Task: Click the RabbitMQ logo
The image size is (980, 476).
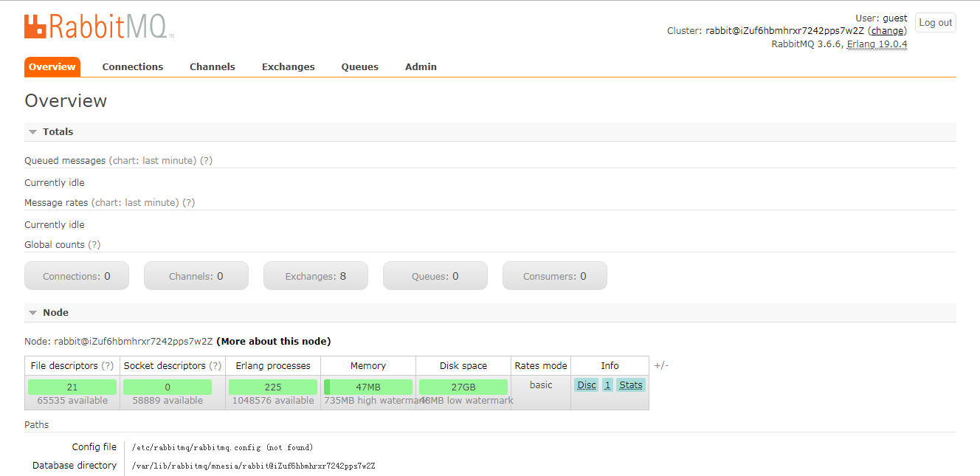Action: tap(99, 26)
